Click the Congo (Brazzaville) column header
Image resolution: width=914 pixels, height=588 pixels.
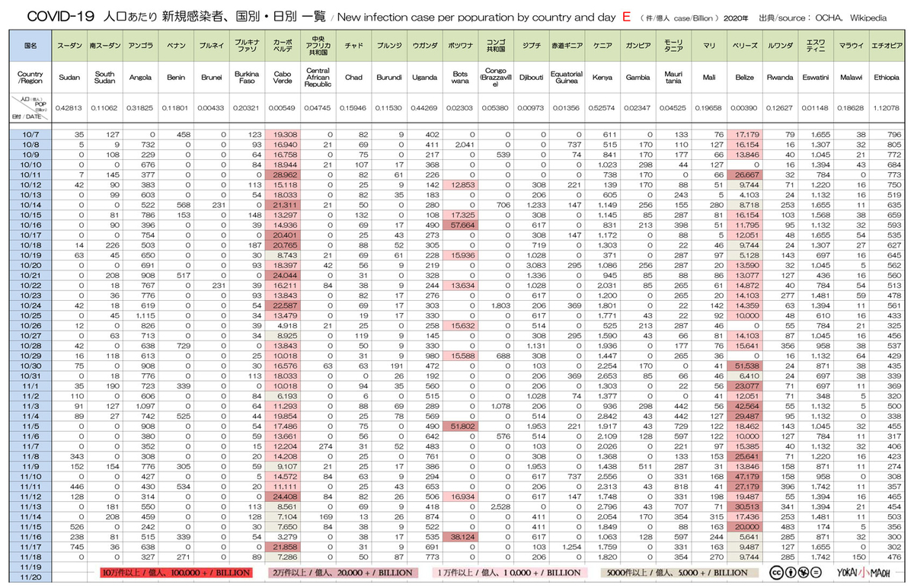(x=496, y=78)
